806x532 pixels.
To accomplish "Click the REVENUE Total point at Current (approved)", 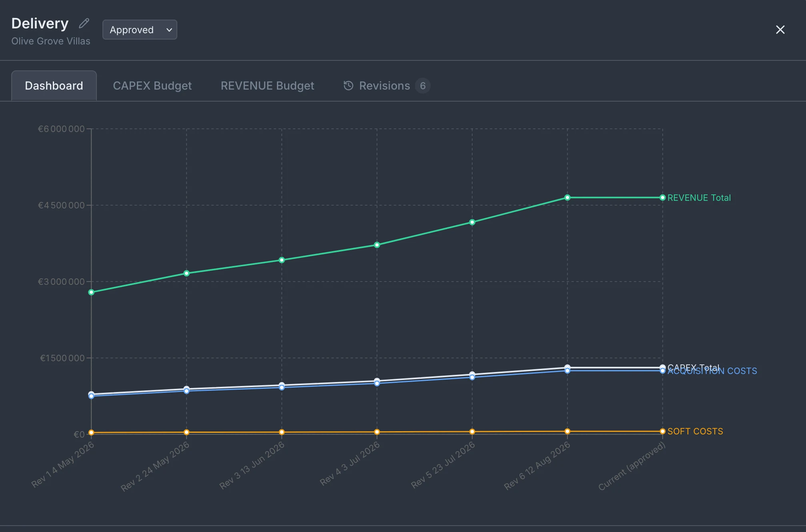I will pos(663,198).
